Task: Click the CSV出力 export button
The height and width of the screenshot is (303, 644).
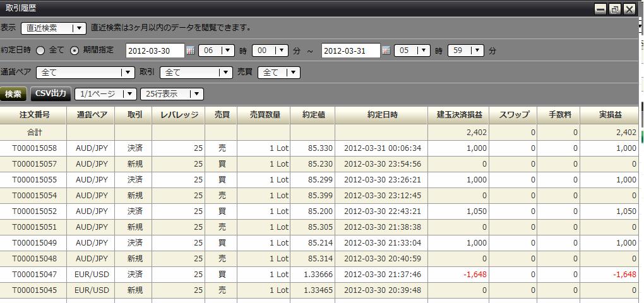Action: [x=51, y=93]
